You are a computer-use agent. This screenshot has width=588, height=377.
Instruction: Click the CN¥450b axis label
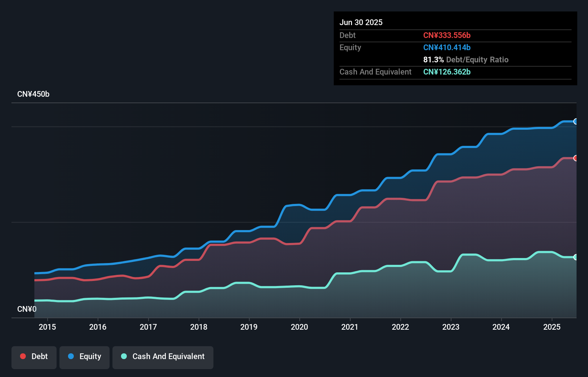34,94
